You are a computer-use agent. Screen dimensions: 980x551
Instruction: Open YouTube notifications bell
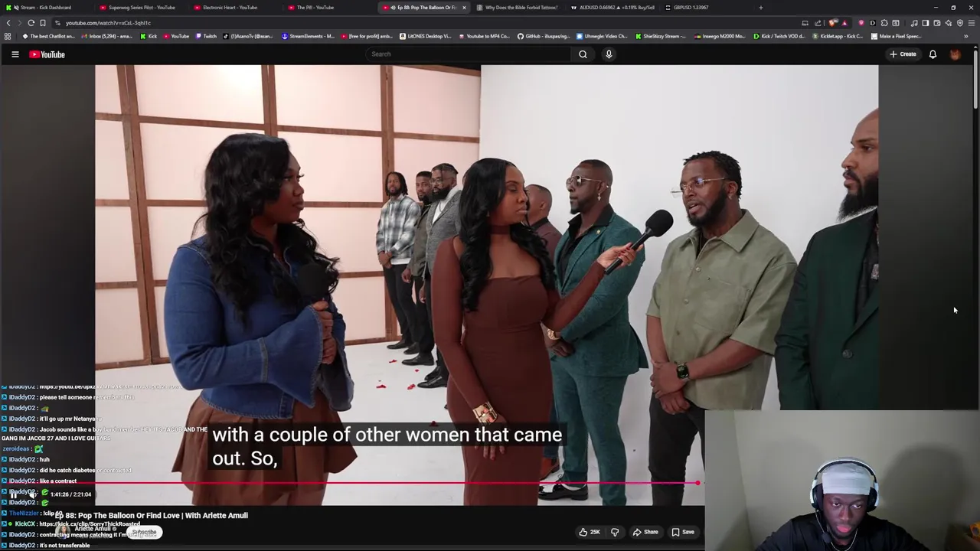[933, 54]
